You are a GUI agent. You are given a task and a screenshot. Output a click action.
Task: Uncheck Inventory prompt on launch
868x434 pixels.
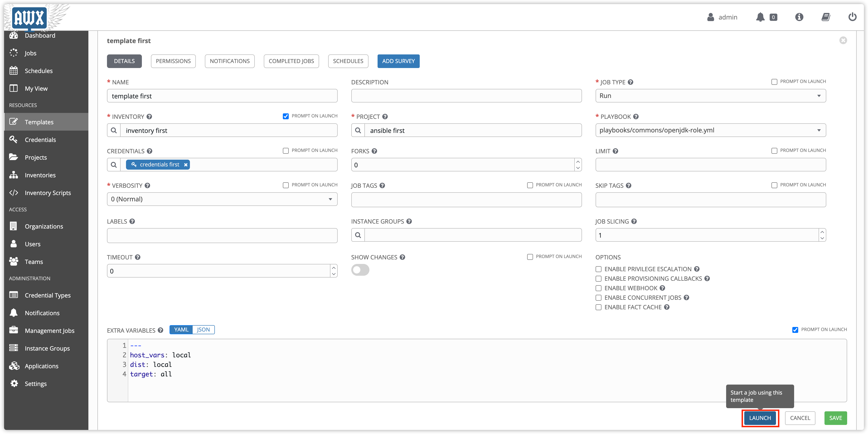pos(286,116)
